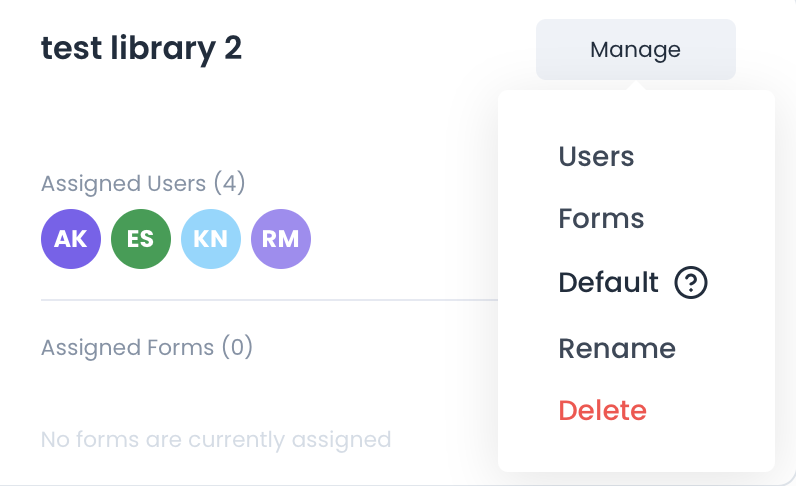
Task: Click the Manage dropdown button
Action: pos(635,49)
